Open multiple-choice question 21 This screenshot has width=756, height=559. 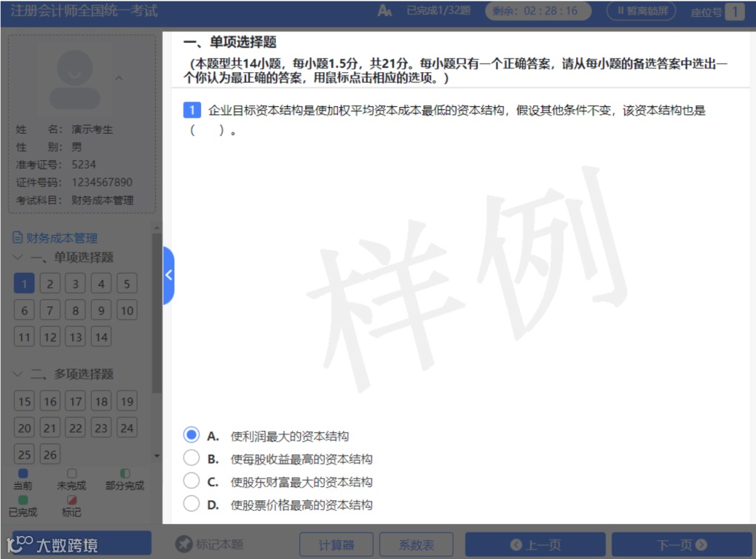click(x=50, y=427)
